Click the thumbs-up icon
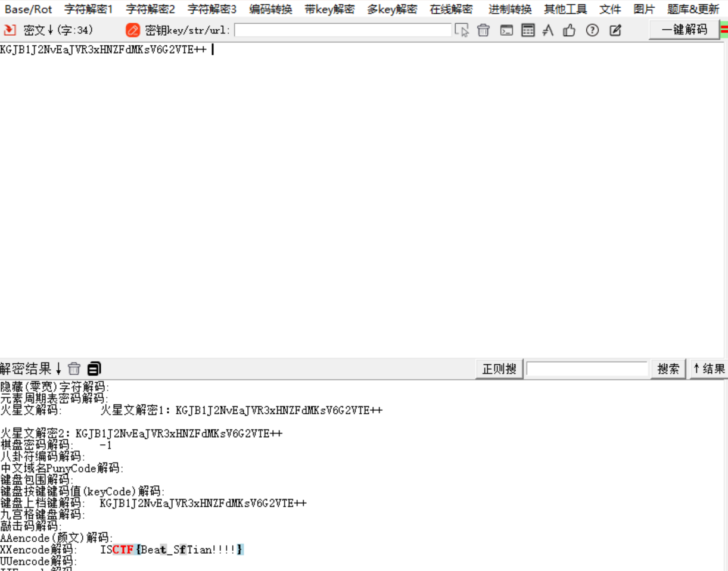 tap(570, 30)
